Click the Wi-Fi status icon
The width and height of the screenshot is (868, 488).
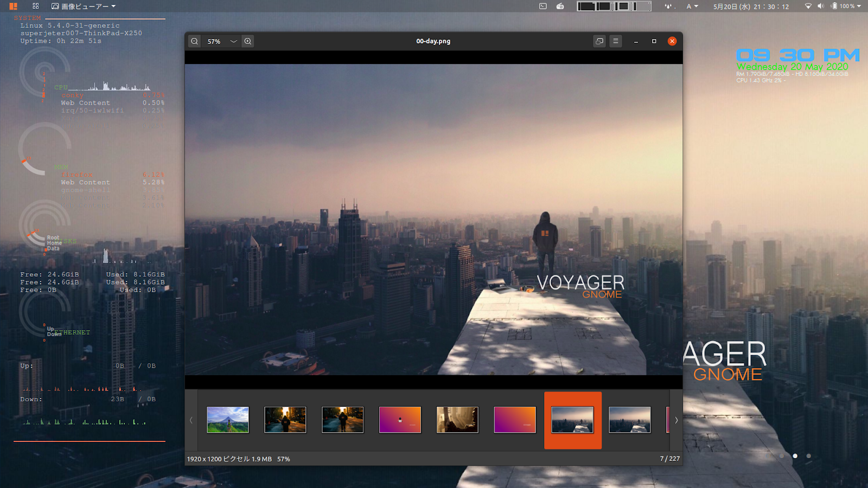point(808,7)
